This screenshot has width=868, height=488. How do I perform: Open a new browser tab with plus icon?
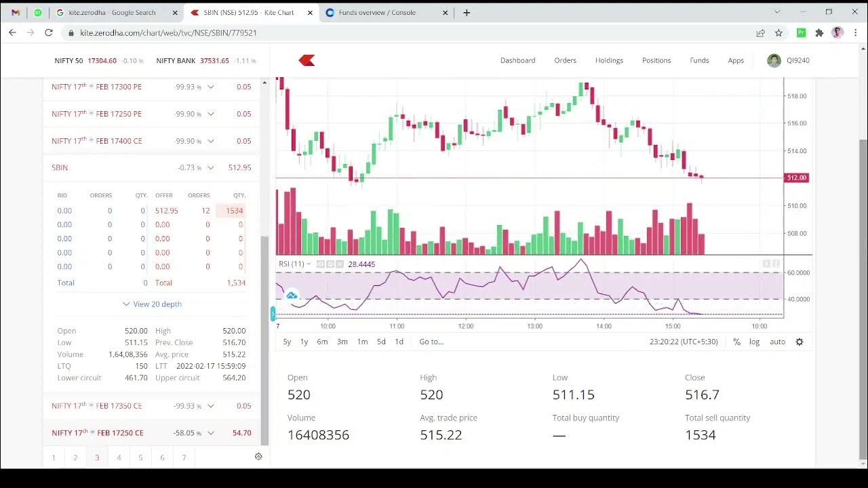coord(467,12)
